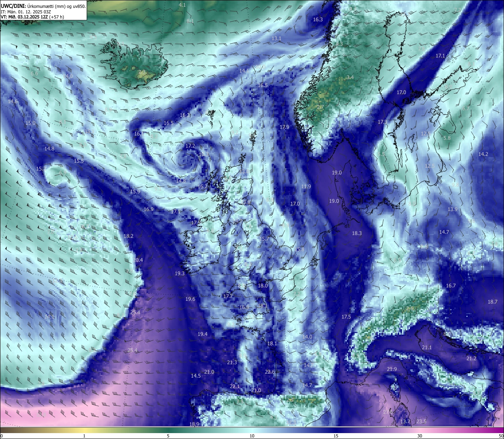Click the 5.8 value label

(447, 138)
